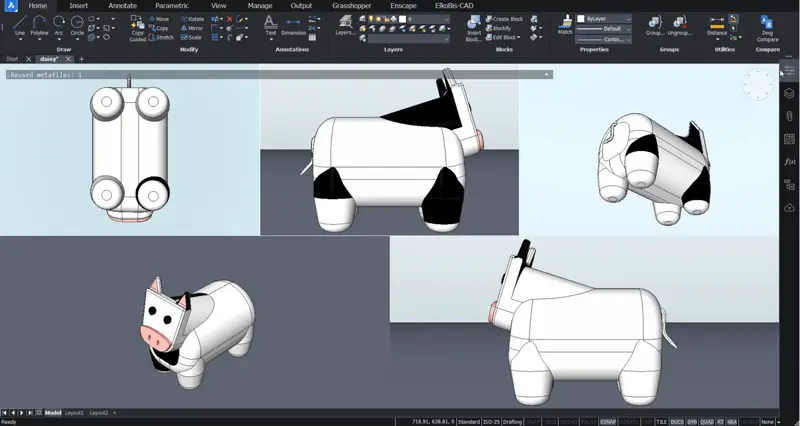Expand the Text tool dropdown arrow
Screen dimensions: 800x426
270,39
